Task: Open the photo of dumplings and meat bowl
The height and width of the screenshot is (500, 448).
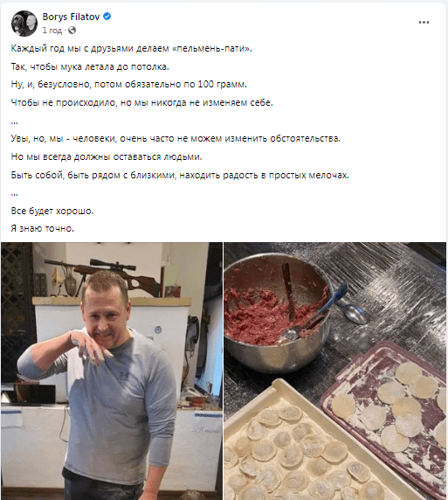Action: click(335, 371)
